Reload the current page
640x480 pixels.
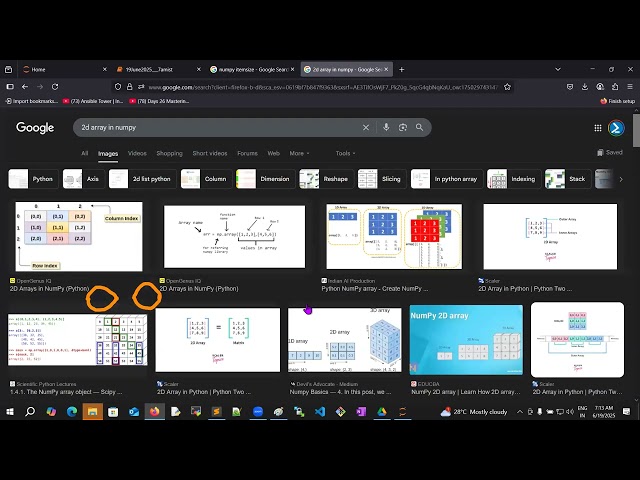tap(55, 87)
